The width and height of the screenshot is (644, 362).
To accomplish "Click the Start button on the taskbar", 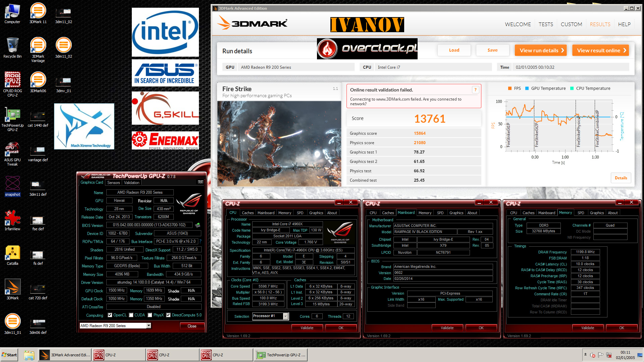I will tap(9, 355).
